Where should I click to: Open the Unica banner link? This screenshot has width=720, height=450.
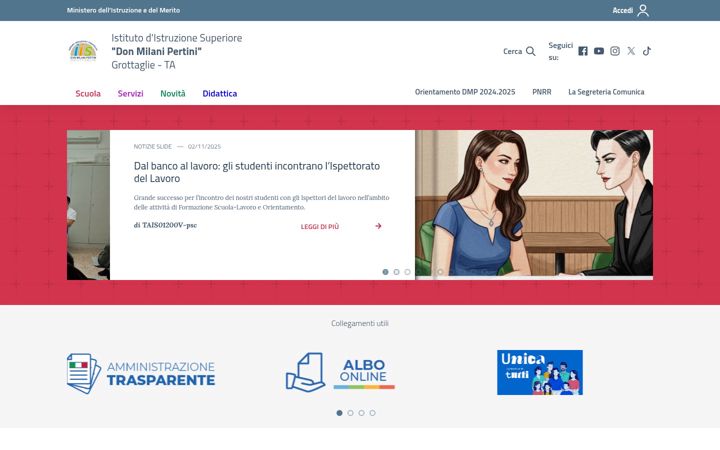540,372
